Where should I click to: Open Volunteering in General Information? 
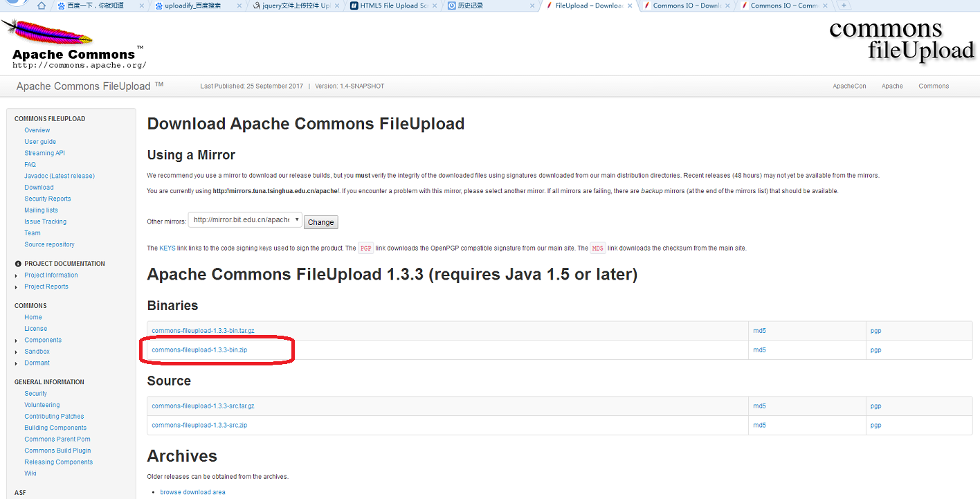click(x=42, y=405)
